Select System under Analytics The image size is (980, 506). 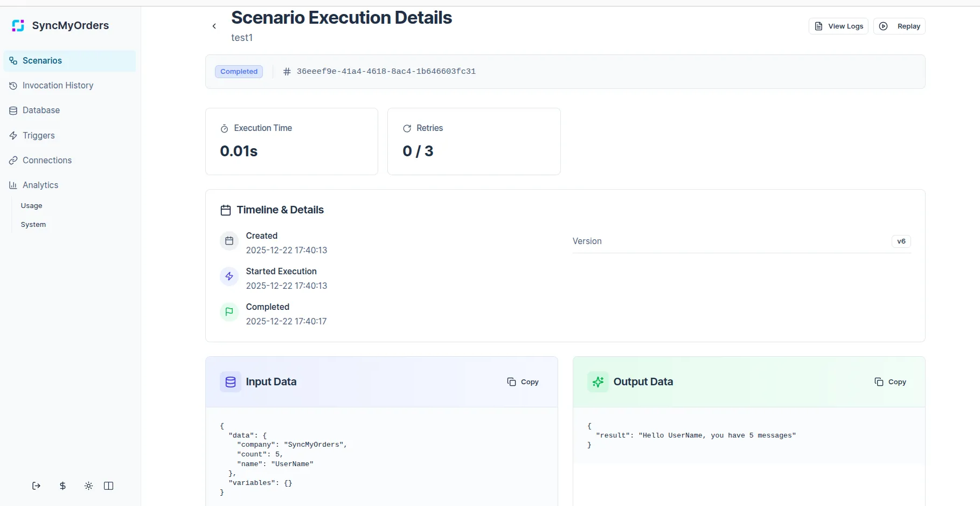click(x=33, y=225)
